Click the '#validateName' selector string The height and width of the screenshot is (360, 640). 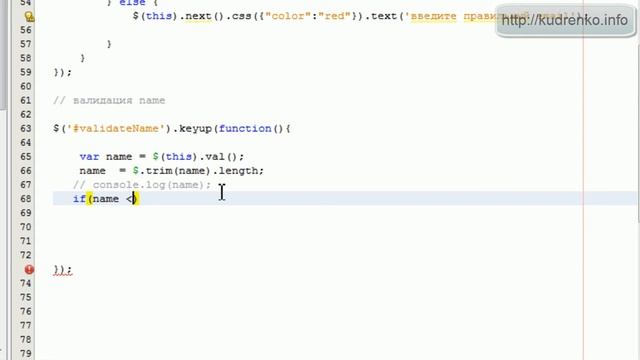tap(116, 129)
